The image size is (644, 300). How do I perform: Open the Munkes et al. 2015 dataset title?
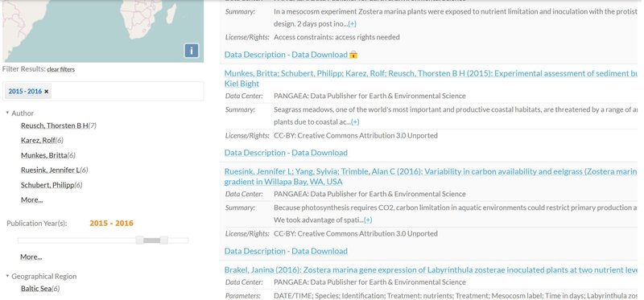point(431,78)
